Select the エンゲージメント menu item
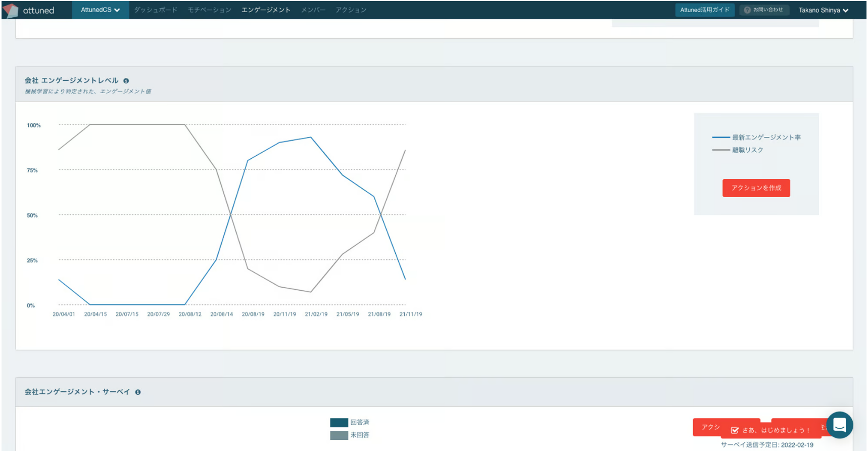Viewport: 868px width, 451px height. pyautogui.click(x=266, y=10)
